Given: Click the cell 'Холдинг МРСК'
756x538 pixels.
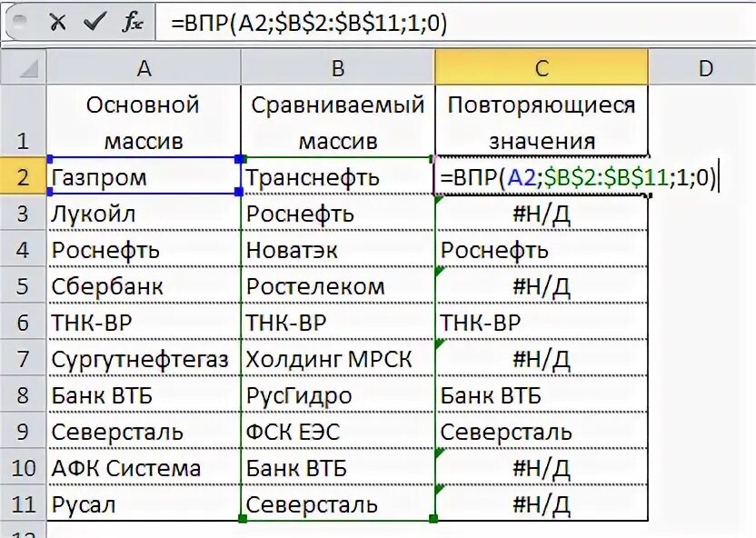Looking at the screenshot, I should pos(337,358).
